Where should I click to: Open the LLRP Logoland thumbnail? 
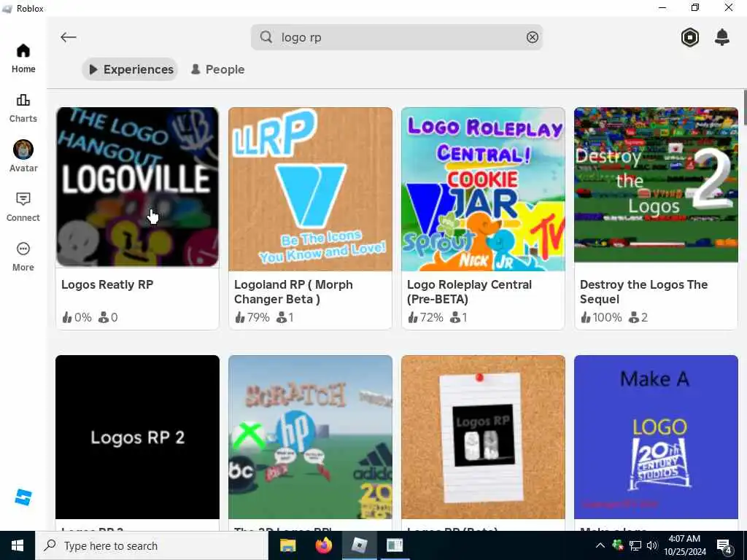coord(310,189)
